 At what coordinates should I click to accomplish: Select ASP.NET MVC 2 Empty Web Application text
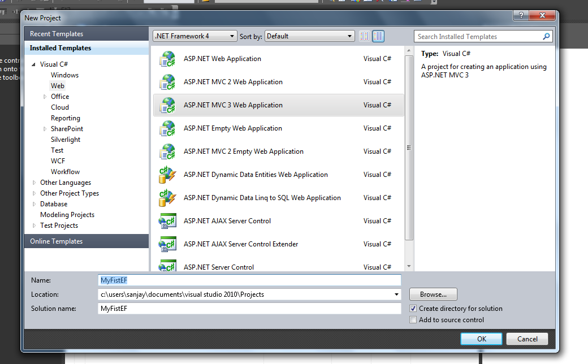pyautogui.click(x=243, y=151)
